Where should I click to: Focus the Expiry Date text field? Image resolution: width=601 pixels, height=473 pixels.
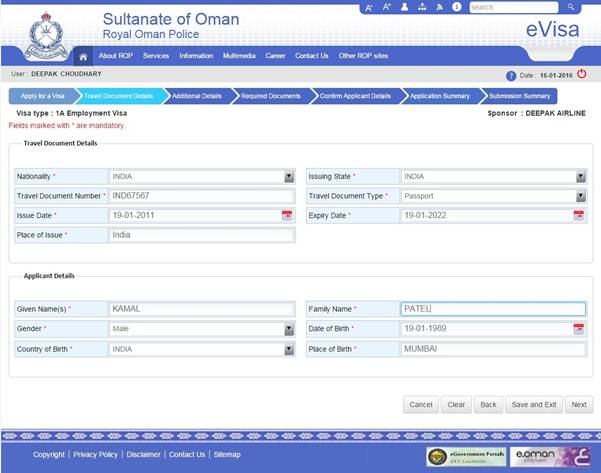[487, 215]
